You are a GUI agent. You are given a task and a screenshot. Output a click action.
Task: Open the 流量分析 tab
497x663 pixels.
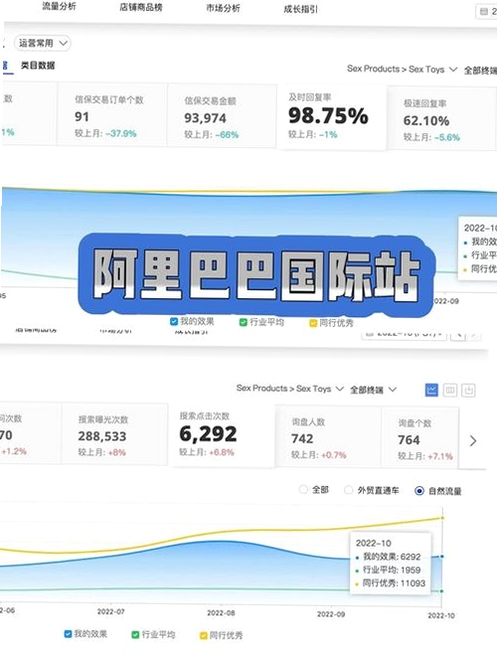tap(59, 6)
